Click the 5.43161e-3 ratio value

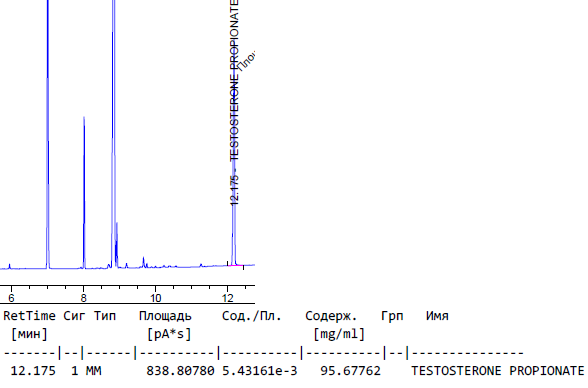click(260, 371)
